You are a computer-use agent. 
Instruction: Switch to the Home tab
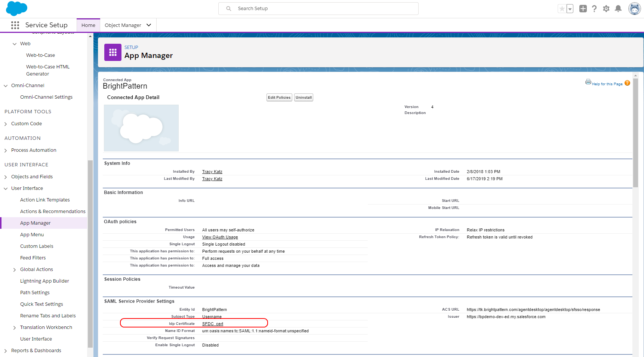tap(88, 25)
